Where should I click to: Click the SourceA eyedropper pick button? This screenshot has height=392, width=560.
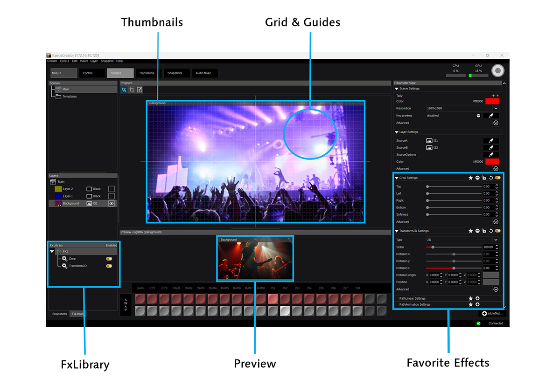point(490,140)
